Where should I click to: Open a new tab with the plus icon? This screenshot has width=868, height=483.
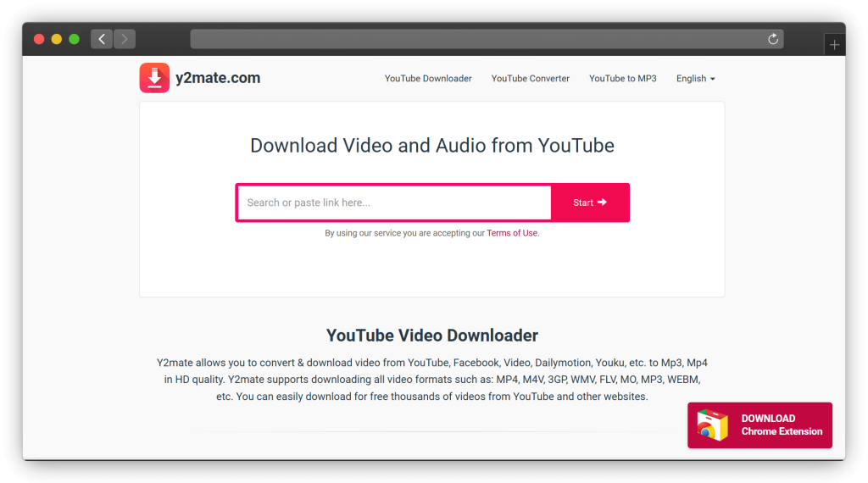tap(834, 45)
